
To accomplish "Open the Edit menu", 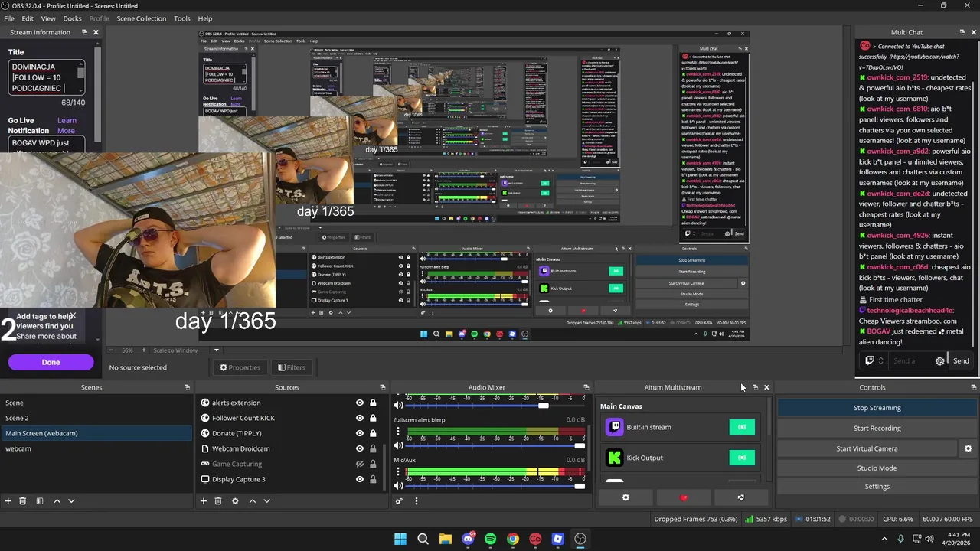I will (x=28, y=18).
